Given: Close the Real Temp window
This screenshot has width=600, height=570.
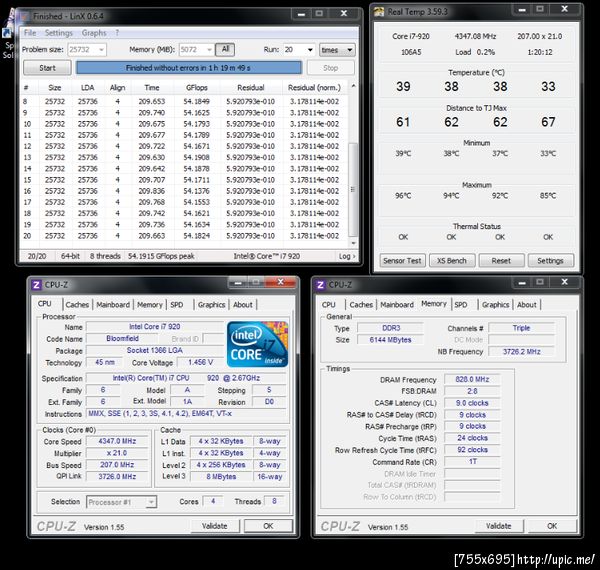Looking at the screenshot, I should coord(564,9).
